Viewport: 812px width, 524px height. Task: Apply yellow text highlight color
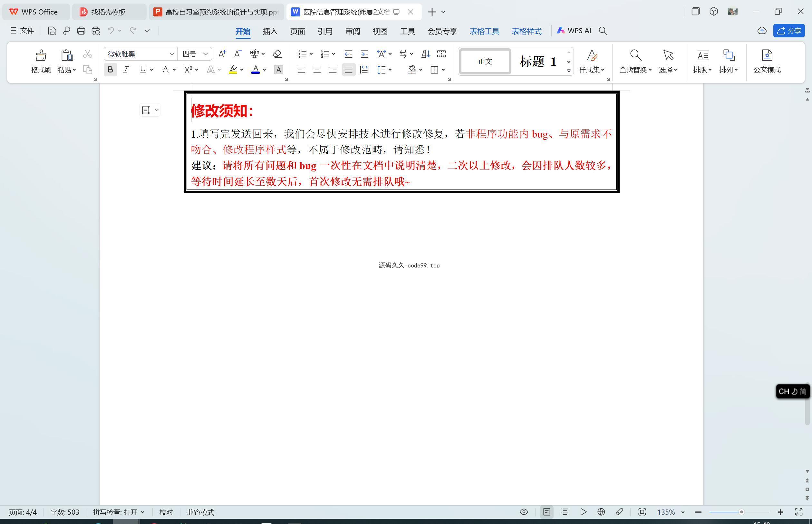tap(233, 70)
